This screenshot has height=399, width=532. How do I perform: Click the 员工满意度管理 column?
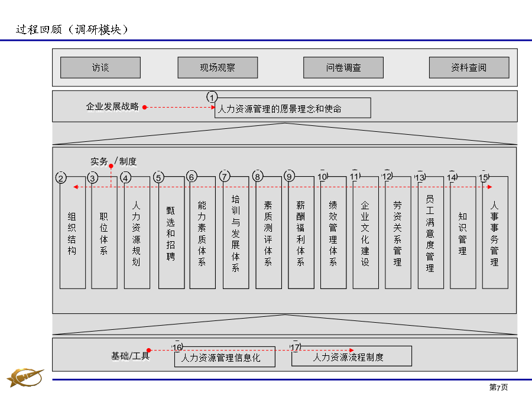(x=431, y=232)
